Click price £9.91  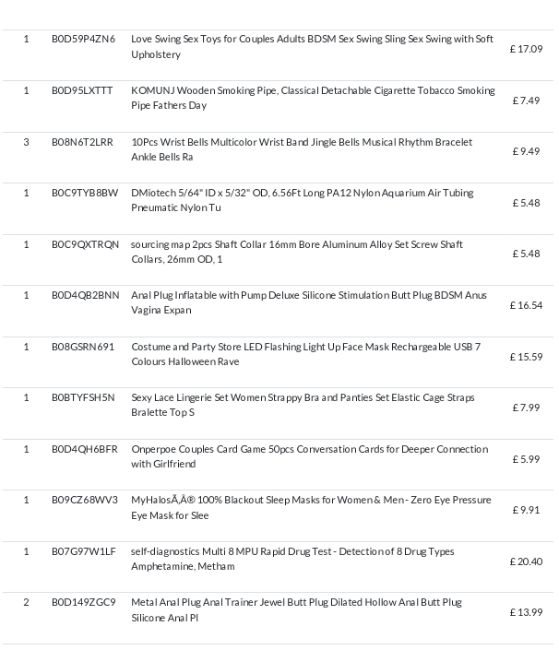(526, 510)
